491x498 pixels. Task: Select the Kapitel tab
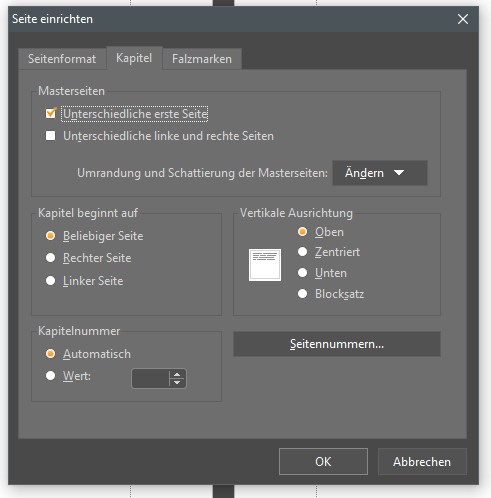[x=134, y=58]
